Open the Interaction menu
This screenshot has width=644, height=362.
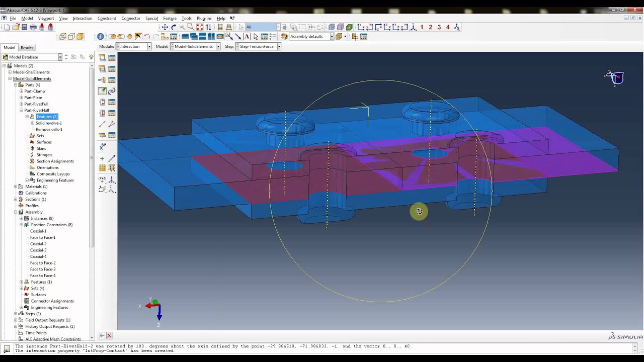[x=83, y=19]
